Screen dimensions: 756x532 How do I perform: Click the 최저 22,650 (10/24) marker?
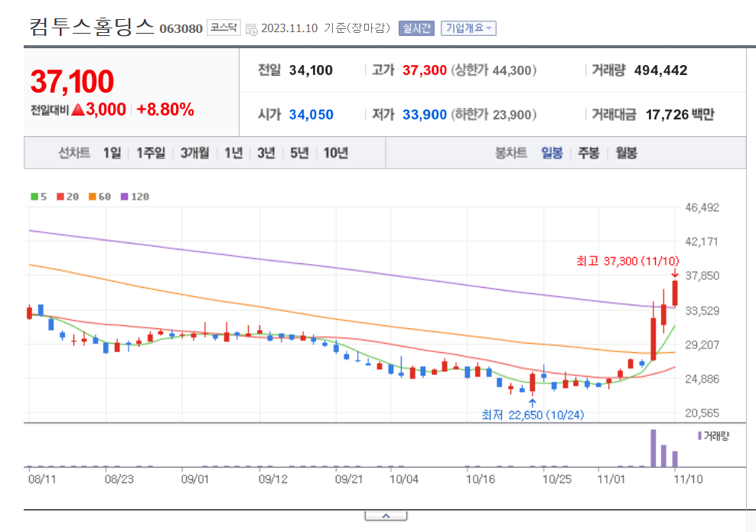(x=533, y=415)
